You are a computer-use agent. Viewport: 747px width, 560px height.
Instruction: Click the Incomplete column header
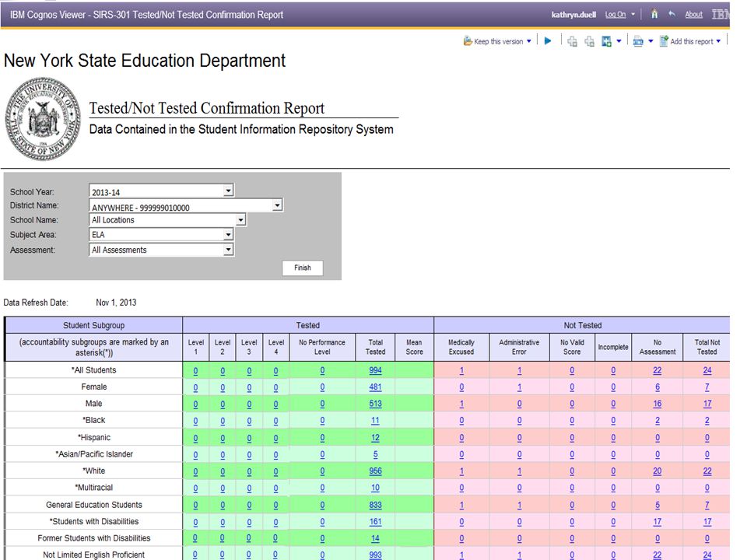coord(613,347)
